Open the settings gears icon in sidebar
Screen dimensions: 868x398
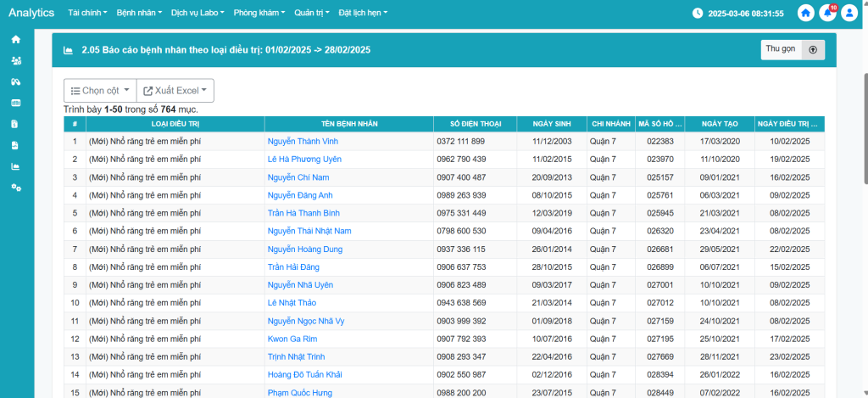pos(15,188)
